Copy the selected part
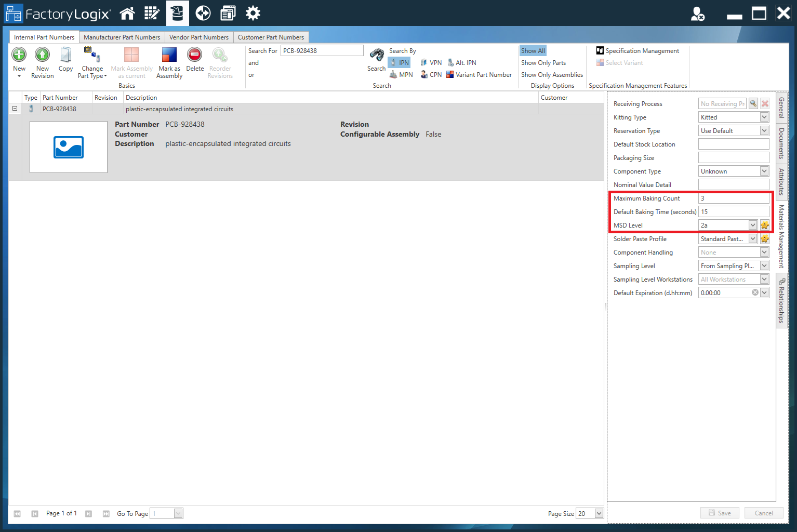 65,59
